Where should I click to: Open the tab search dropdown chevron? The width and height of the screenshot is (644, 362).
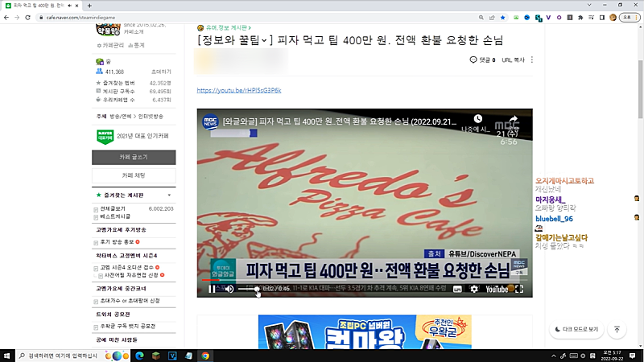coord(589,5)
